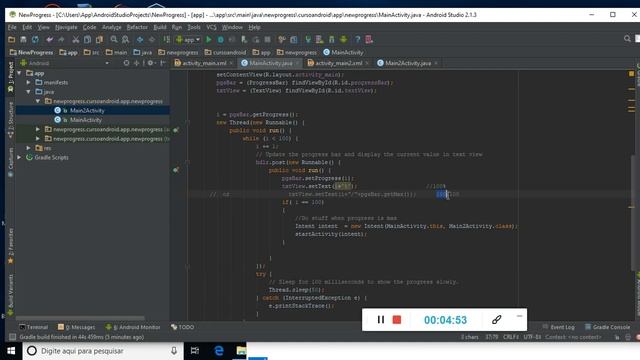The image size is (640, 360).
Task: Open the Gradle Console
Action: [607, 327]
